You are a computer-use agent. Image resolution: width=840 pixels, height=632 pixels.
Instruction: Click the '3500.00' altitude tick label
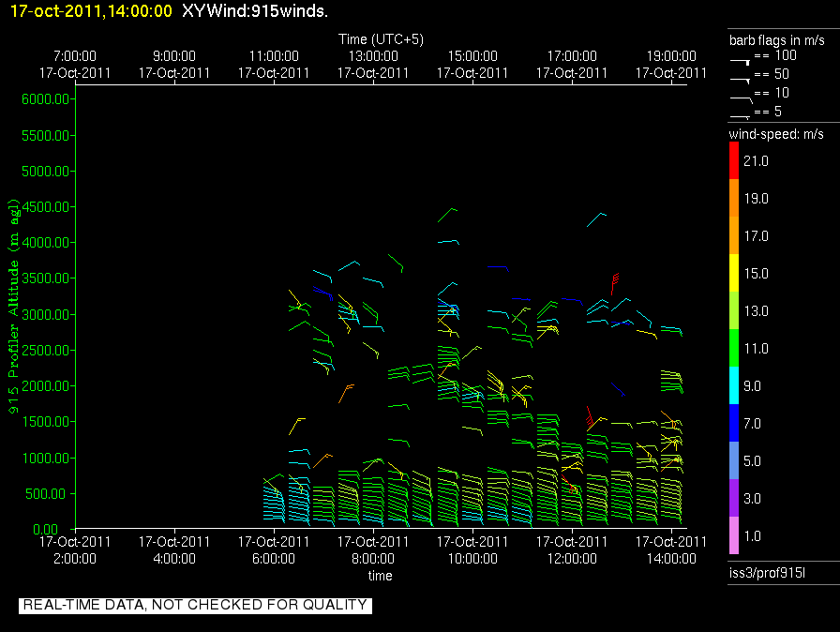[46, 278]
